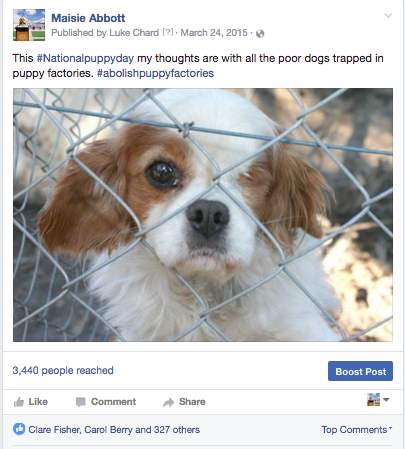Open the caged puppy photo

[x=203, y=215]
